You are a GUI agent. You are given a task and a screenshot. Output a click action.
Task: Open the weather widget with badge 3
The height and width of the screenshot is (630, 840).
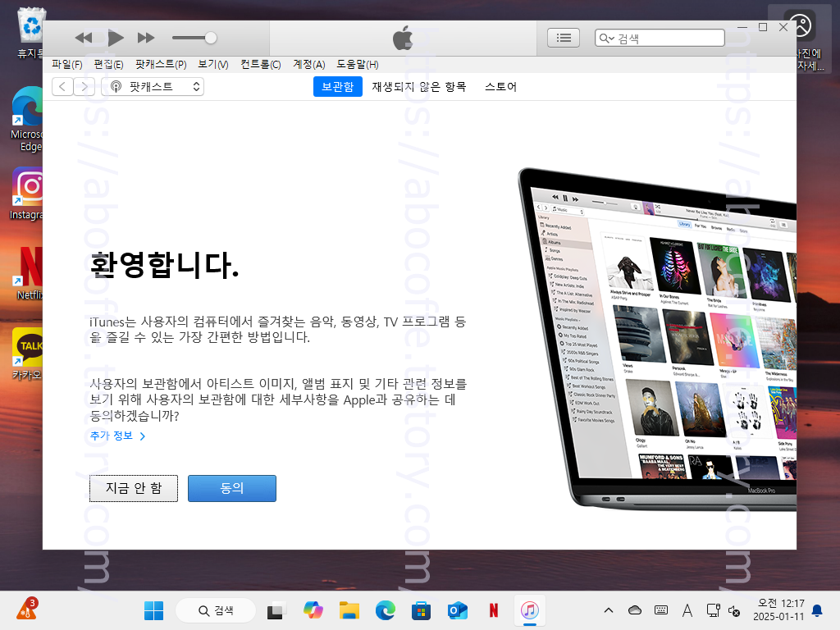coord(27,610)
